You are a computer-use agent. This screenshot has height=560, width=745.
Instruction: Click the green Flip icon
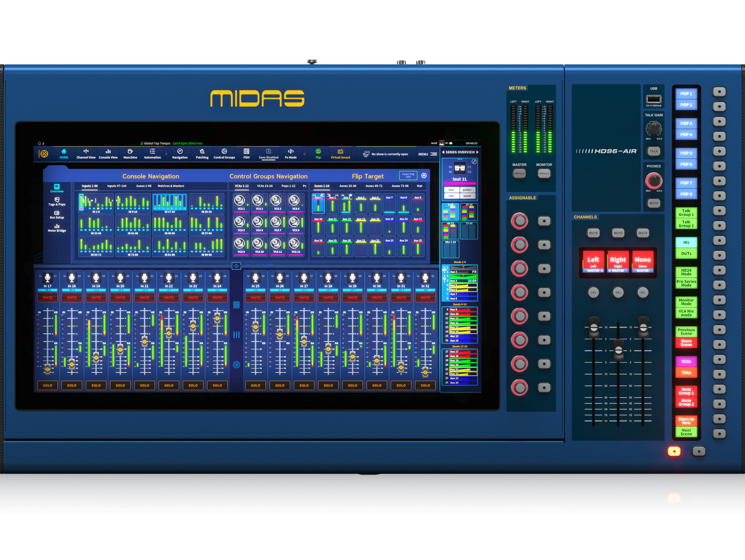pyautogui.click(x=318, y=153)
